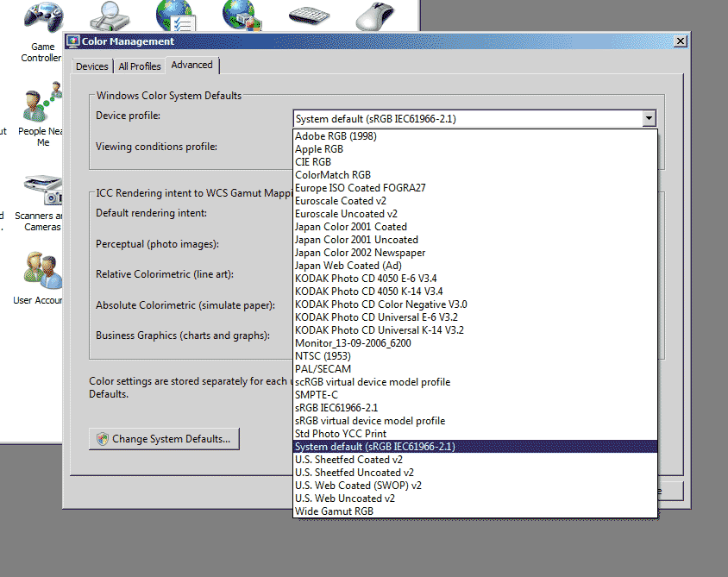Choose Apple RGB profile
Image resolution: width=728 pixels, height=577 pixels.
tap(475, 149)
